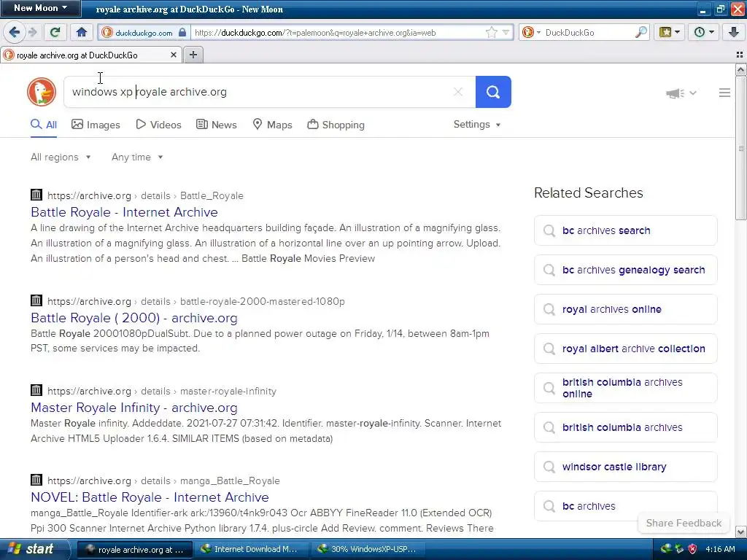Click the tab groups grid icon

coord(740,55)
